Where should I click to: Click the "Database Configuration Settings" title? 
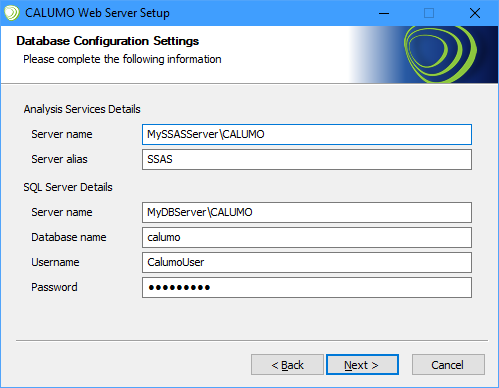(x=108, y=41)
